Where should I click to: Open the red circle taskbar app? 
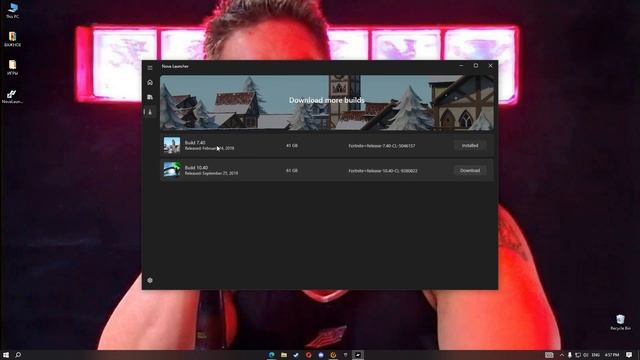(x=309, y=355)
